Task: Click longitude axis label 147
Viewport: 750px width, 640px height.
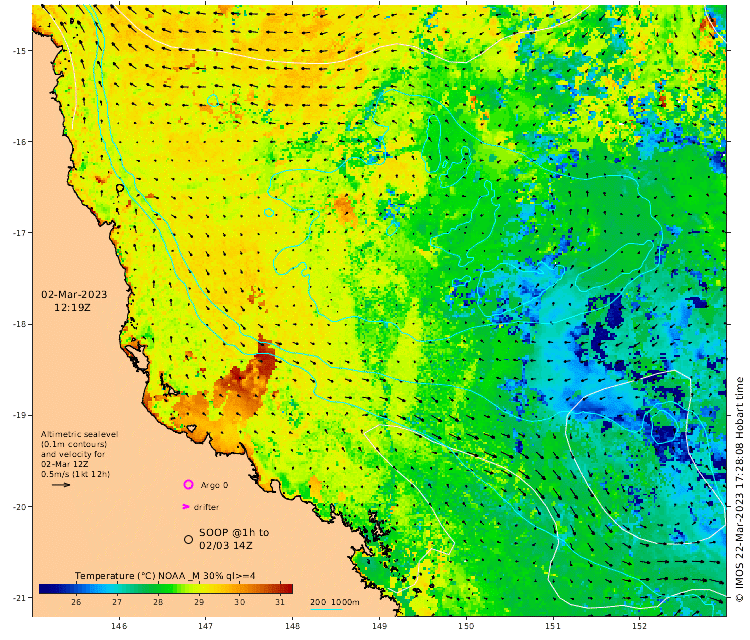Action: (x=206, y=626)
